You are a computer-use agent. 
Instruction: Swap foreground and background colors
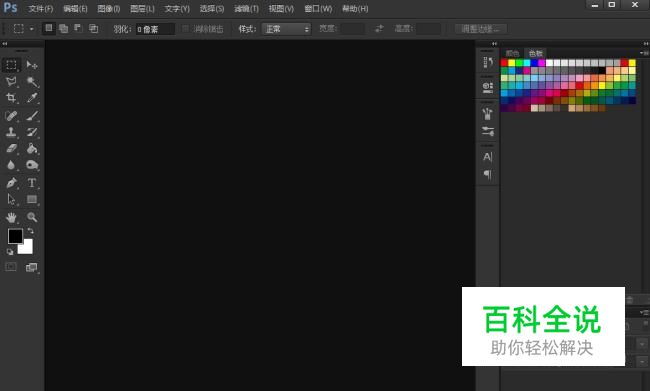(x=30, y=231)
